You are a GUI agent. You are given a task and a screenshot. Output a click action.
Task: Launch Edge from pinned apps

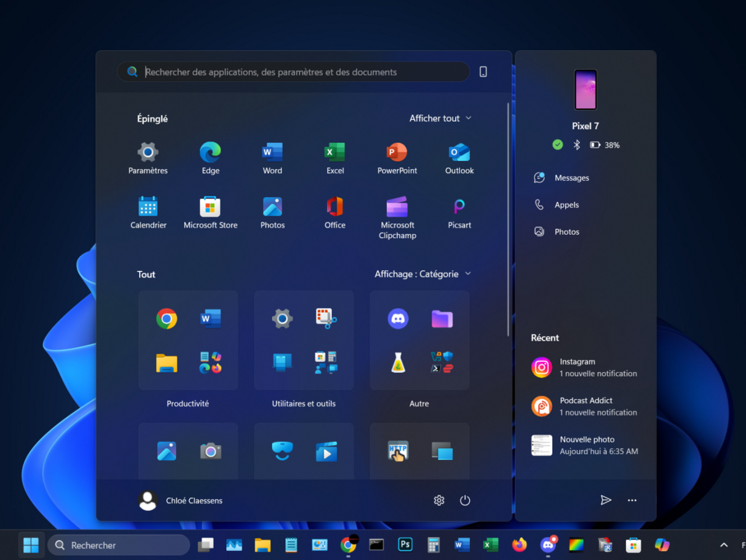pos(210,158)
